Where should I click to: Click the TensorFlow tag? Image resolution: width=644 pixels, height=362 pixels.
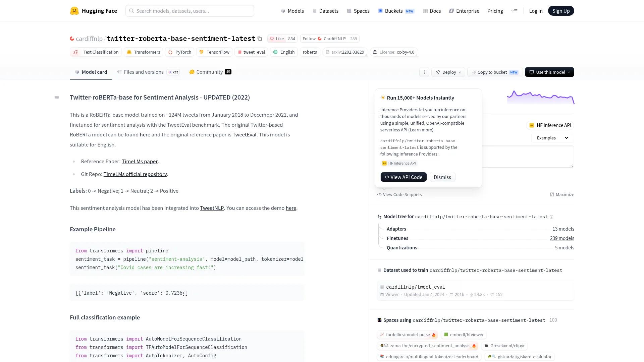click(x=214, y=52)
